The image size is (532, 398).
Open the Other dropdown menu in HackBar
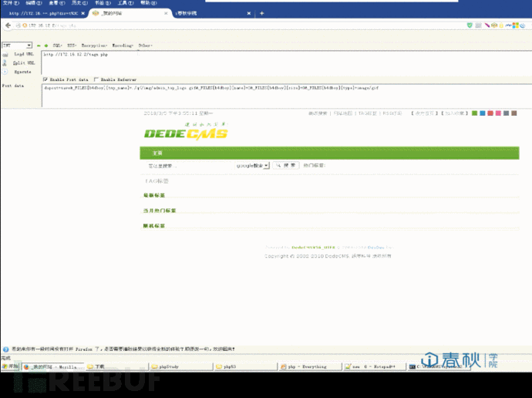pyautogui.click(x=145, y=46)
